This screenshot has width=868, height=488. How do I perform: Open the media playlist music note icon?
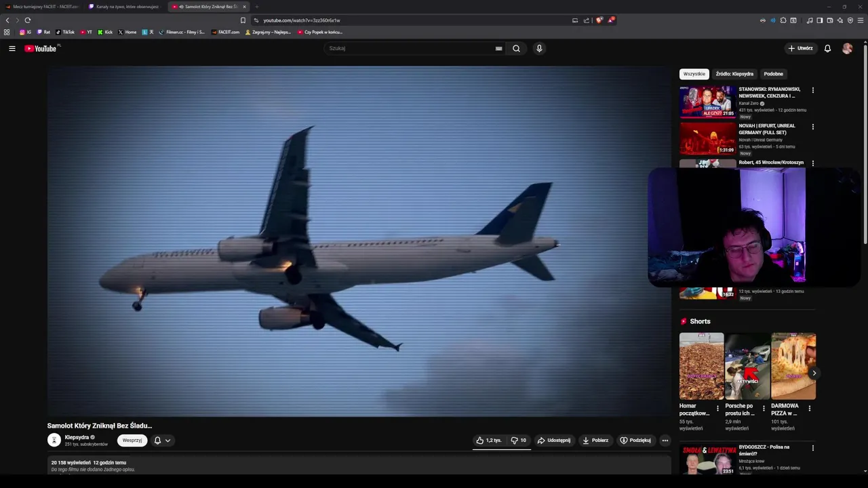810,20
